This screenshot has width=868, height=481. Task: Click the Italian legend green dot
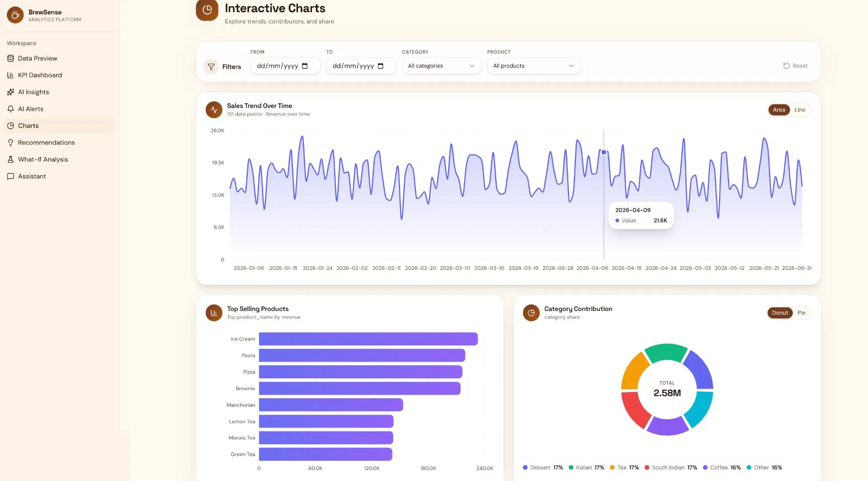[571, 467]
